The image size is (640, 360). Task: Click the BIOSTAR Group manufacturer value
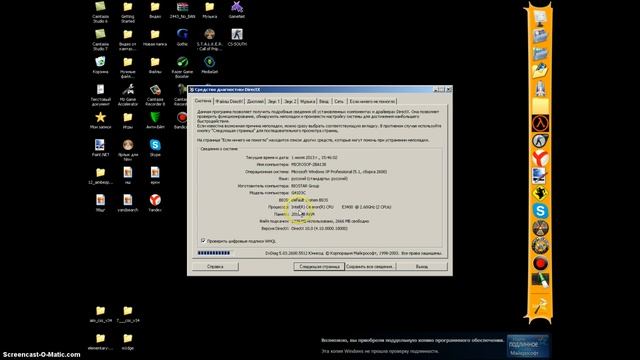coord(305,186)
